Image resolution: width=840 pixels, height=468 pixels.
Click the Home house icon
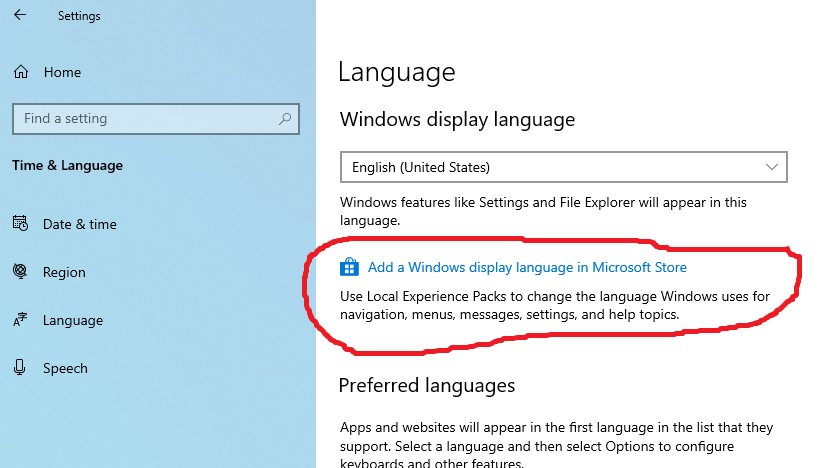point(21,72)
